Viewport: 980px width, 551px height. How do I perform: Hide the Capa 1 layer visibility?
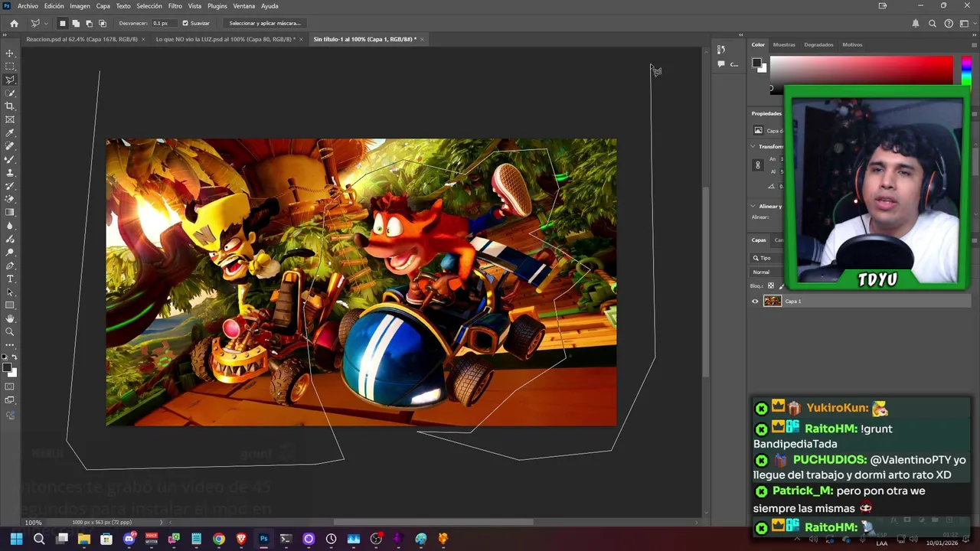click(x=755, y=302)
